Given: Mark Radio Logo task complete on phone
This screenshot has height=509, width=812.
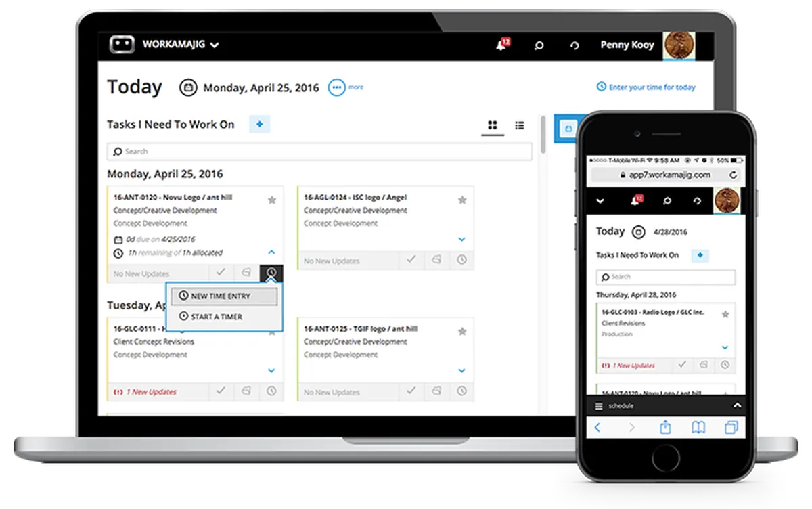Looking at the screenshot, I should [x=682, y=365].
